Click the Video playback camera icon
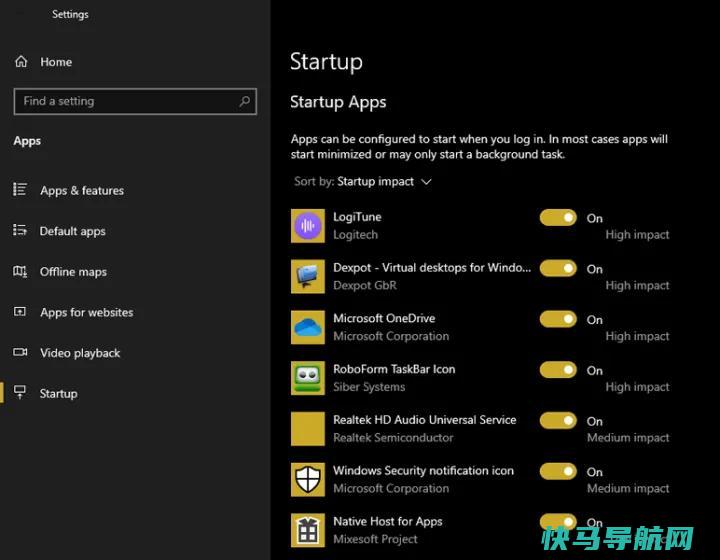This screenshot has height=560, width=720. [x=20, y=352]
